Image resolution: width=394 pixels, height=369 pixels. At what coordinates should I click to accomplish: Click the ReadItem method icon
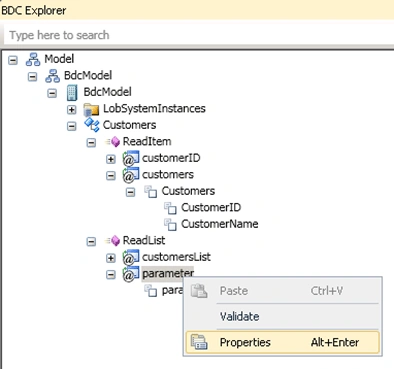[x=112, y=142]
